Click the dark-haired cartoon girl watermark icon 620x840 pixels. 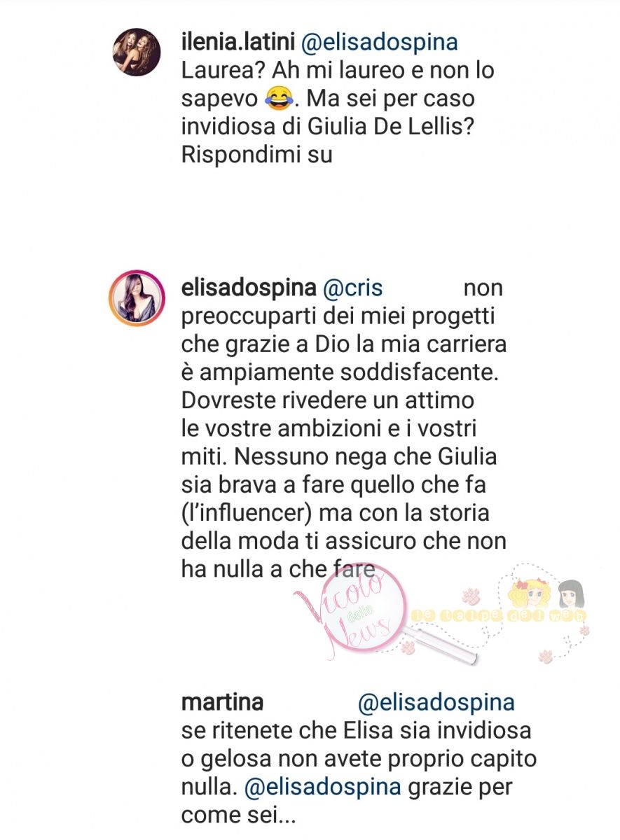pyautogui.click(x=570, y=595)
